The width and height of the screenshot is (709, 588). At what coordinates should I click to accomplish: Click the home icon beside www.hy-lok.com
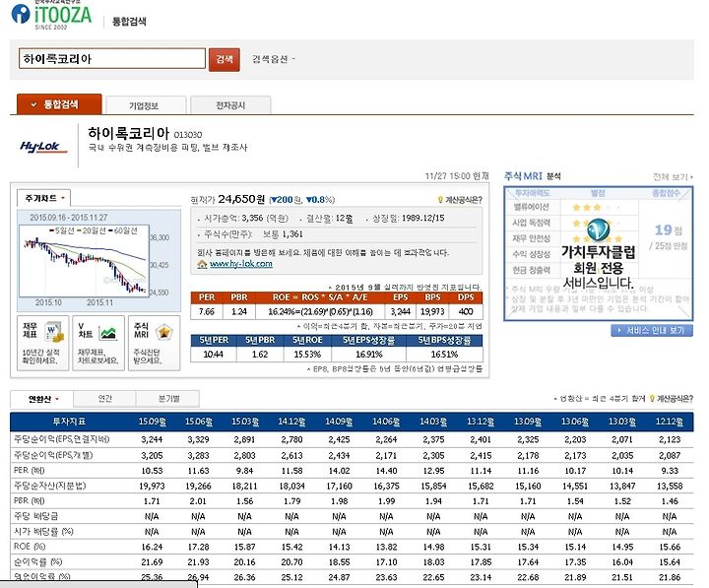pos(202,264)
